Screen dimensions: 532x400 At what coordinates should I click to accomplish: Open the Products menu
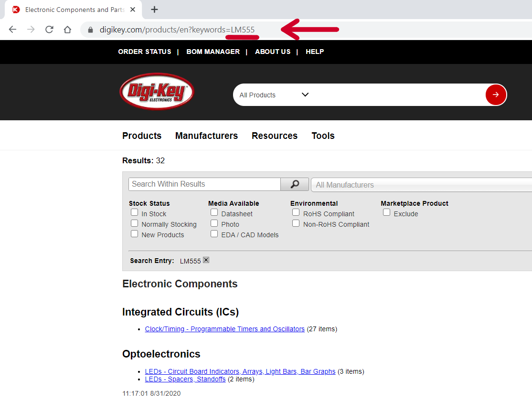[142, 136]
